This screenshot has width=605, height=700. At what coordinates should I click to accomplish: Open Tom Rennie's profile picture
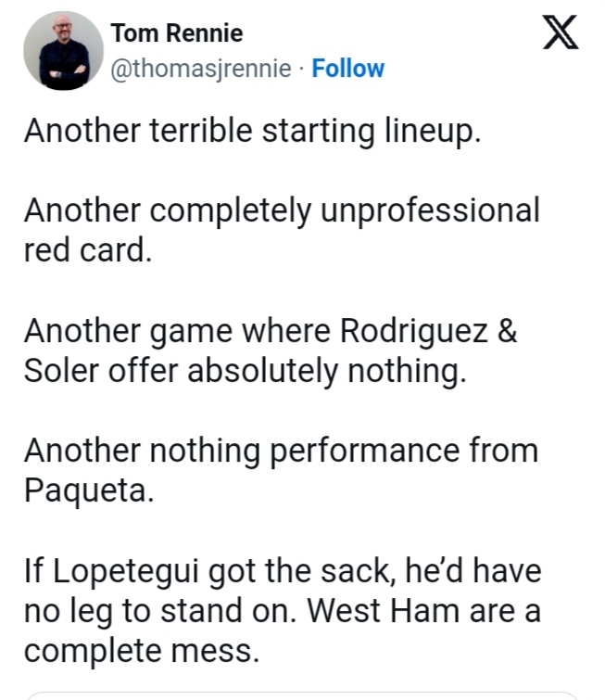click(x=63, y=51)
